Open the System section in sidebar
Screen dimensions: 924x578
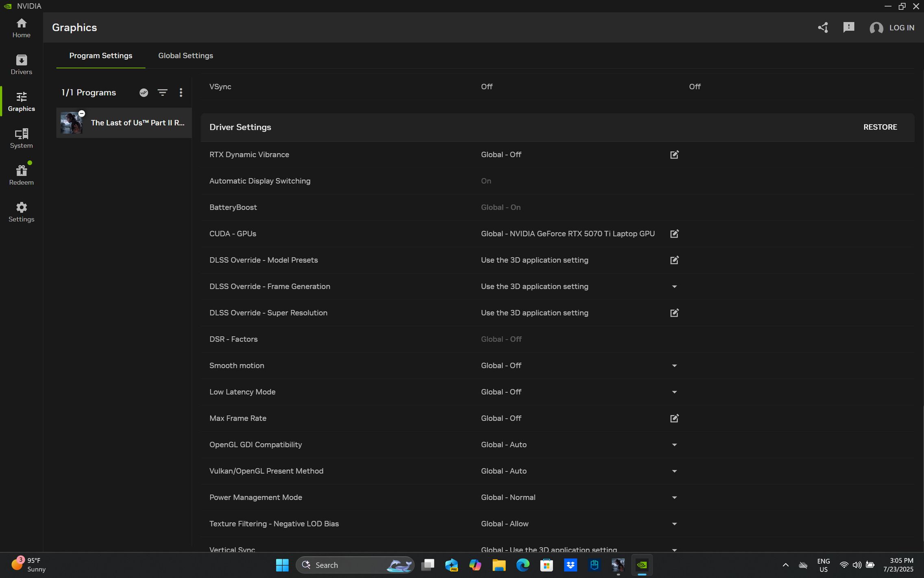coord(21,138)
